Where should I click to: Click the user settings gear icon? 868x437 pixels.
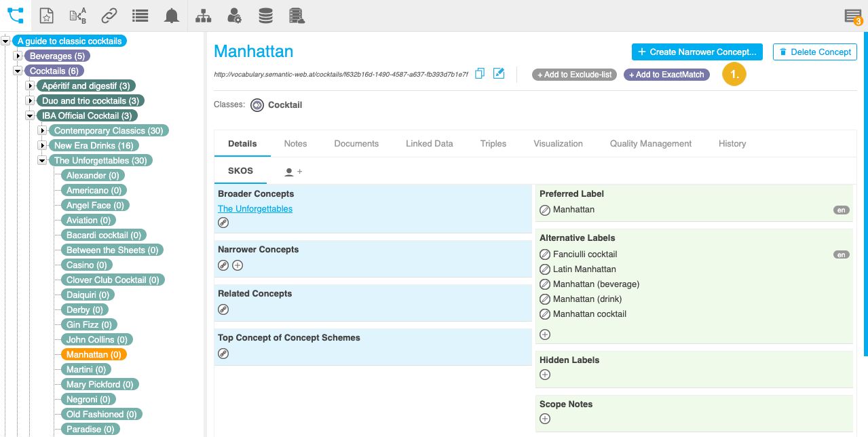(x=234, y=16)
